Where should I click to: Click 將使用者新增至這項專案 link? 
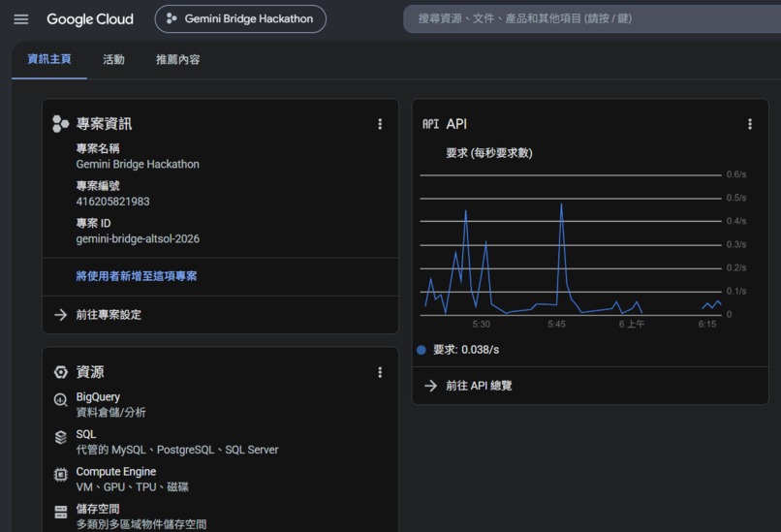137,276
